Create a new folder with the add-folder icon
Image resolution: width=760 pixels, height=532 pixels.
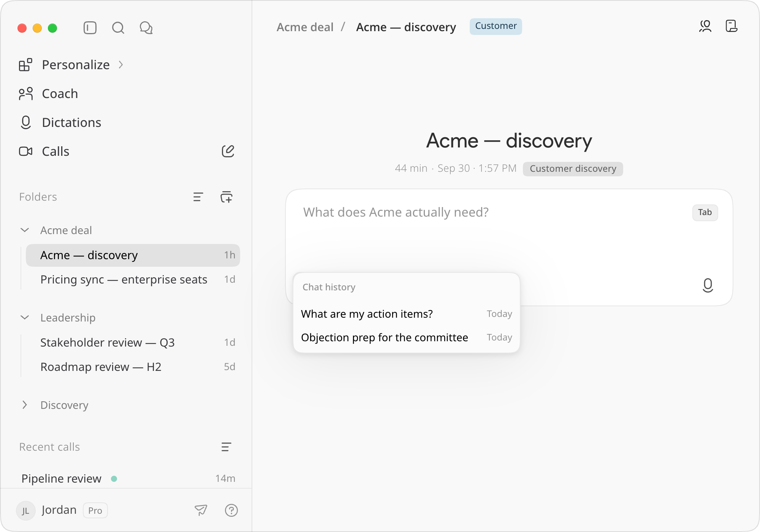[x=226, y=197]
